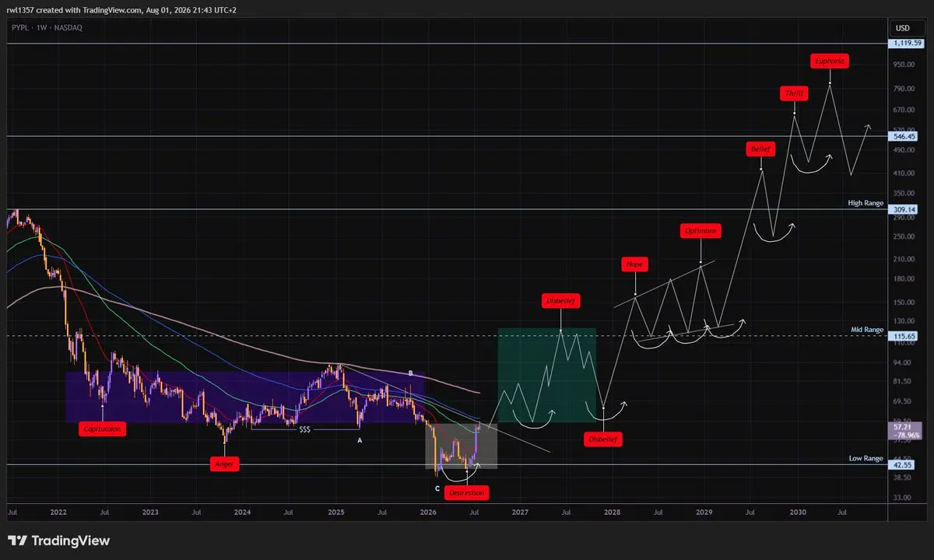Image resolution: width=934 pixels, height=560 pixels.
Task: Click the wave label C
Action: click(437, 488)
